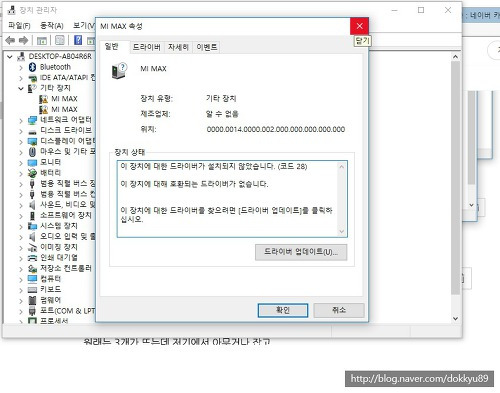Click the Device Manager tree scroll-down arrow
This screenshot has height=393, width=500.
click(455, 318)
